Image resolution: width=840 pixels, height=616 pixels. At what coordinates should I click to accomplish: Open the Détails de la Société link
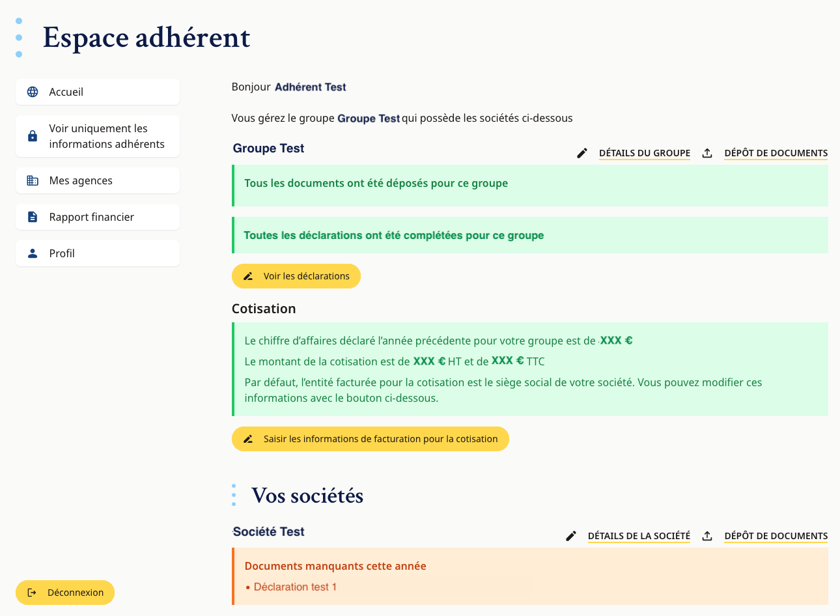coord(639,535)
